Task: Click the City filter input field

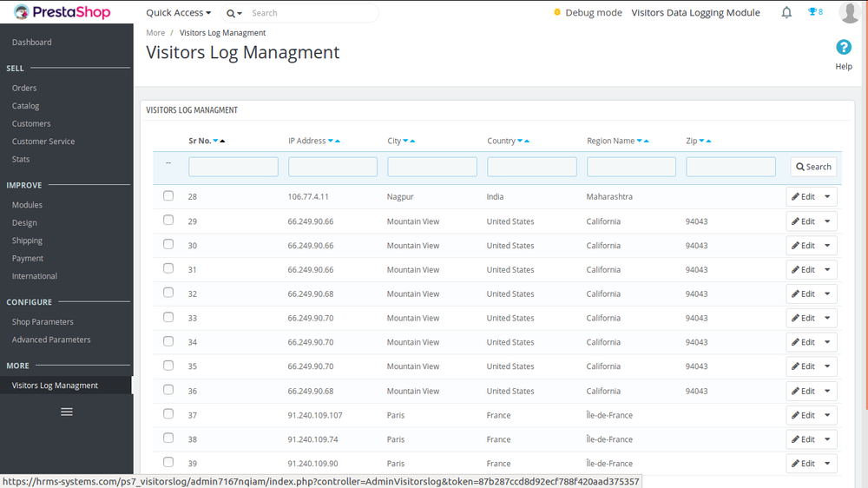Action: click(431, 167)
